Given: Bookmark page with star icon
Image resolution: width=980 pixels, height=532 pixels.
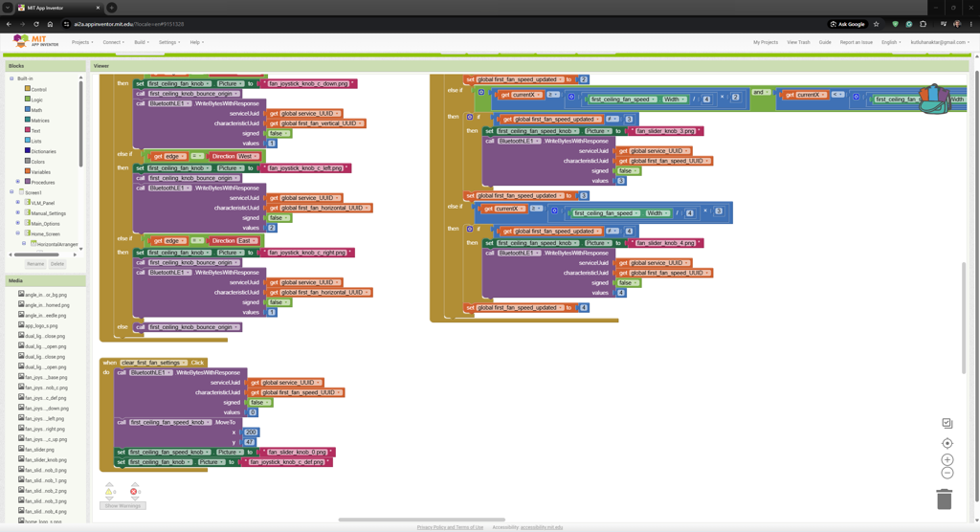Looking at the screenshot, I should pyautogui.click(x=877, y=24).
